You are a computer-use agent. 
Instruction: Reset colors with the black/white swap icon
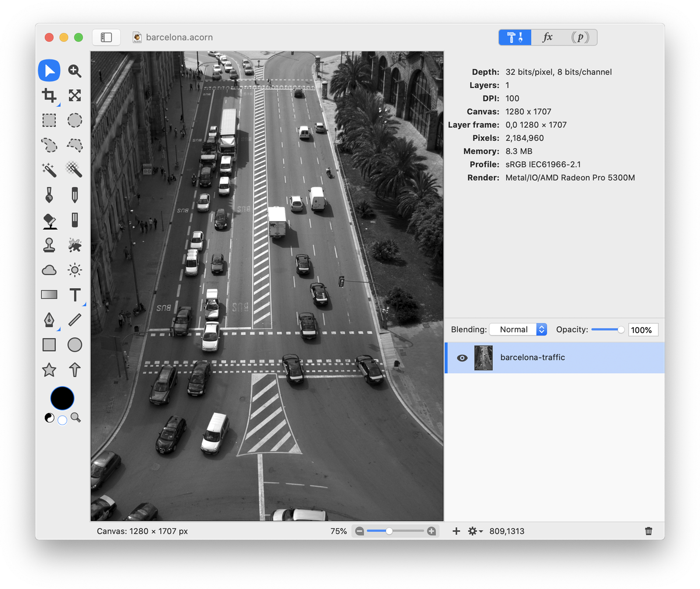[50, 418]
